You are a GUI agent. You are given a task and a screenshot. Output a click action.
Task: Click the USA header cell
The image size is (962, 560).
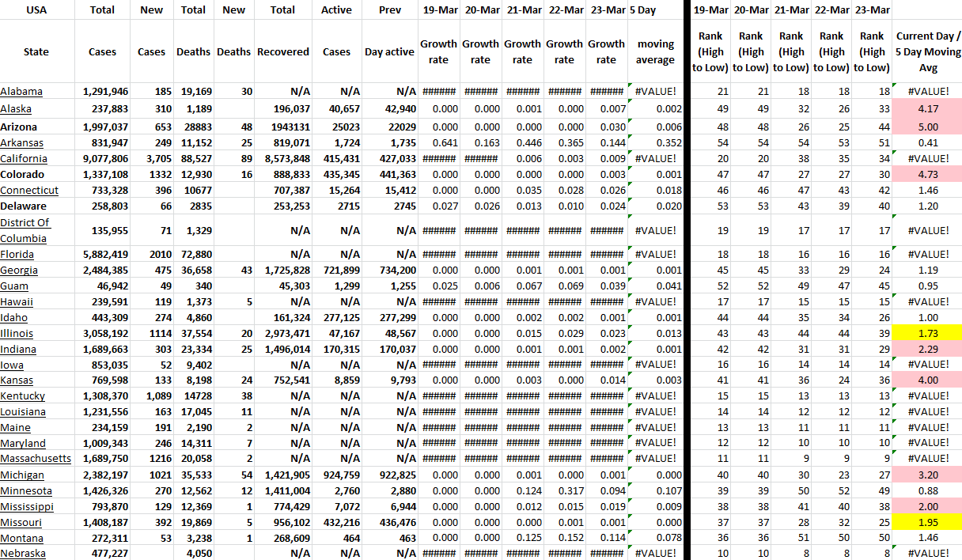[36, 9]
